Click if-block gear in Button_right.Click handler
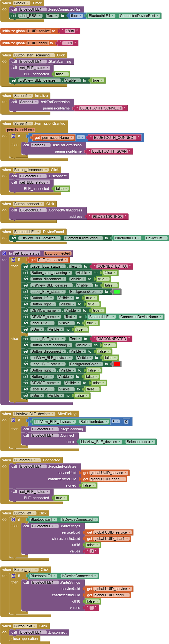This screenshot has width=169, height=644. pos(14,576)
